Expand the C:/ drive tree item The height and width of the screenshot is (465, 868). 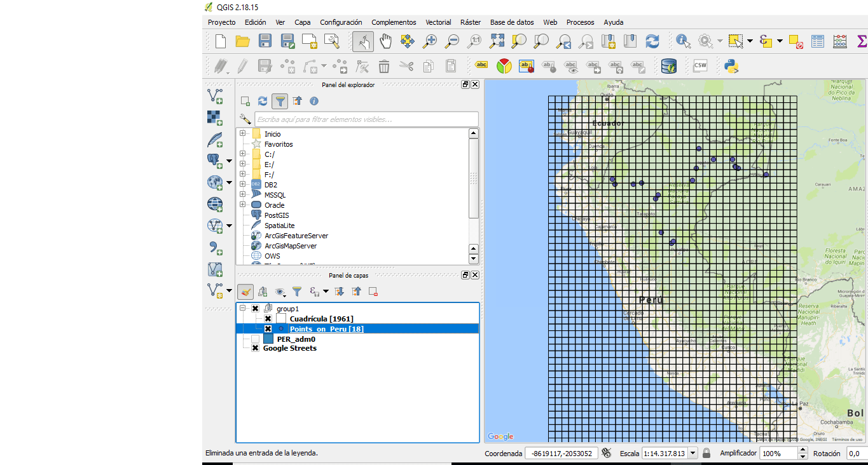coord(244,154)
